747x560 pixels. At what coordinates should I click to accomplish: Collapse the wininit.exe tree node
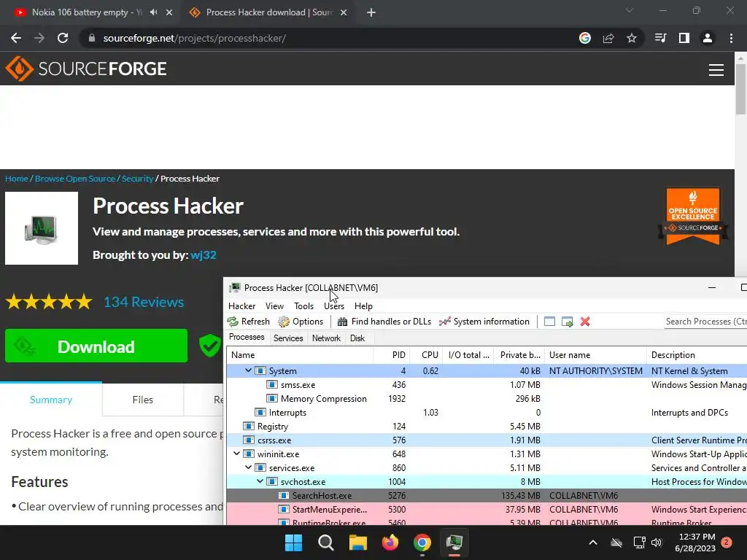click(236, 454)
